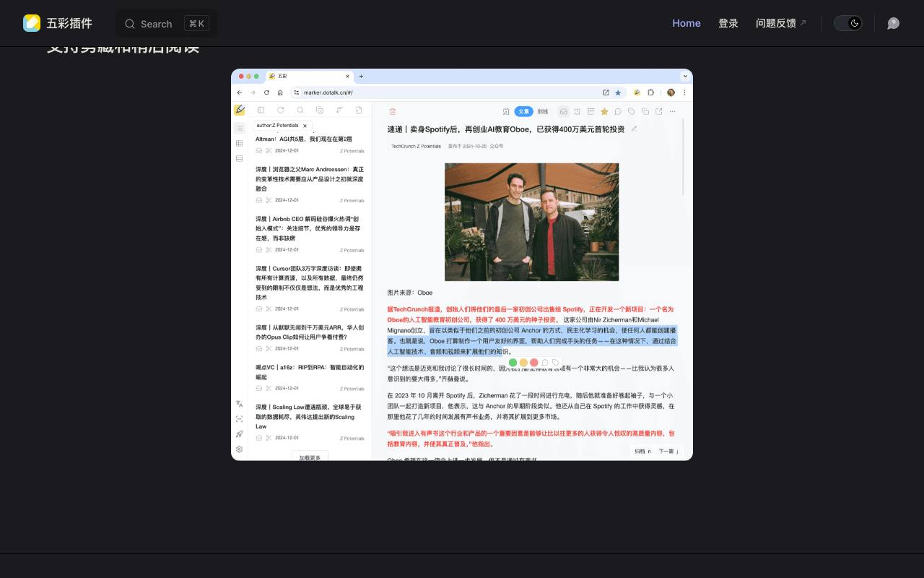Toggle the dark mode switch
The height and width of the screenshot is (578, 924).
[848, 23]
